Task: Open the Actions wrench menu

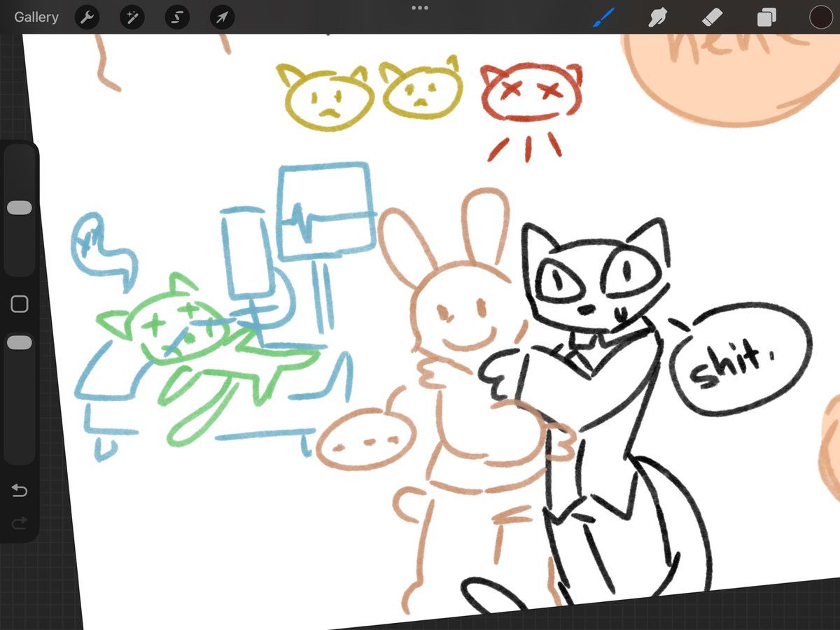Action: pos(87,17)
